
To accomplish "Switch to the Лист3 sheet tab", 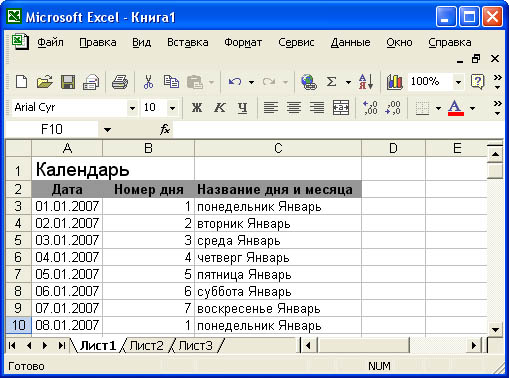I will (x=195, y=346).
